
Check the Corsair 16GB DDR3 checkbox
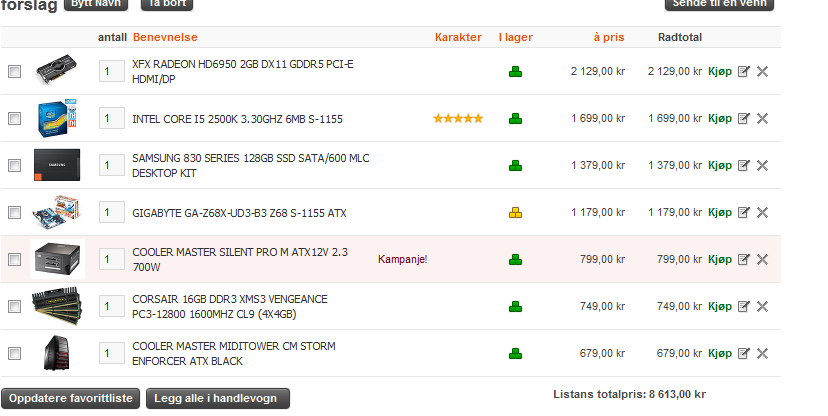[14, 306]
